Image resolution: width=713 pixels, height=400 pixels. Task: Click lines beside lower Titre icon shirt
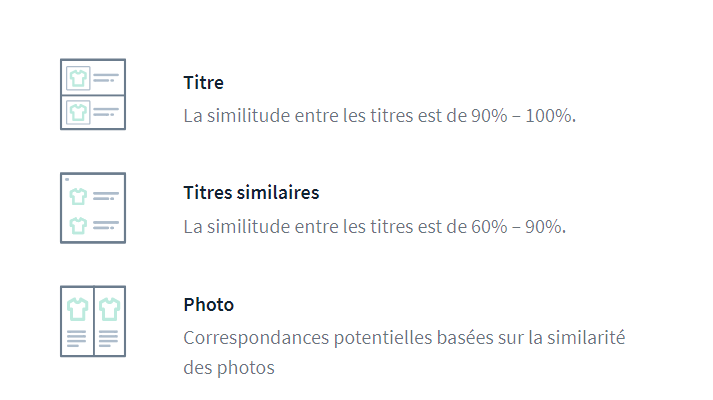click(106, 112)
